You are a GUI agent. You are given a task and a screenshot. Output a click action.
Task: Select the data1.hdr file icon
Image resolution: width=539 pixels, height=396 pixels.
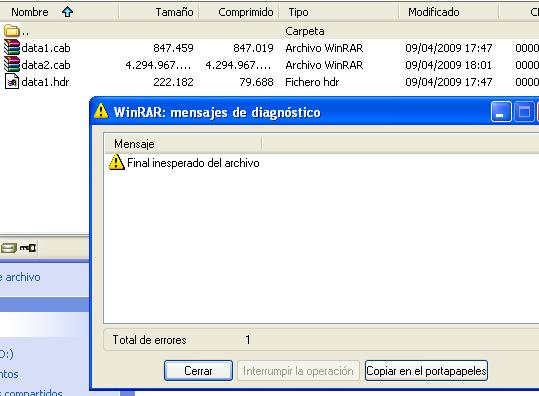click(12, 81)
